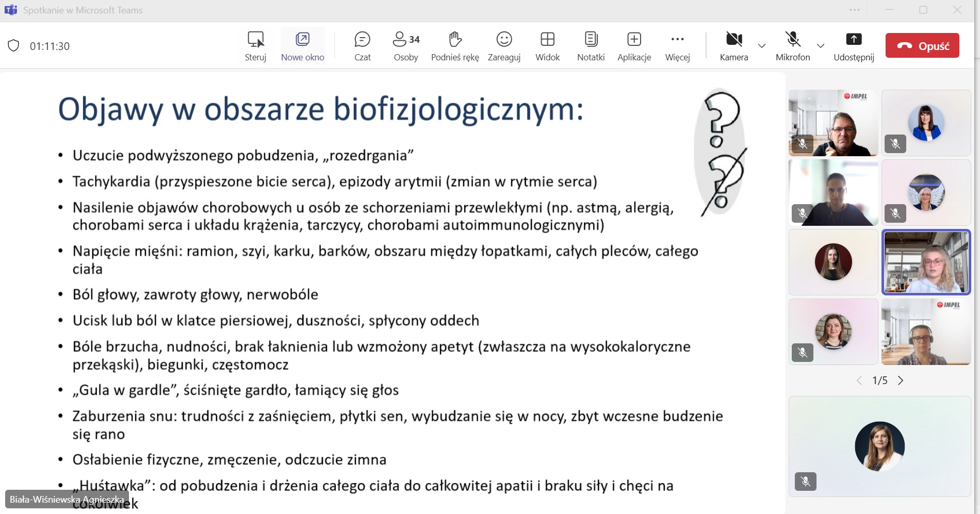
Task: Expand camera options dropdown arrow
Action: click(x=762, y=46)
